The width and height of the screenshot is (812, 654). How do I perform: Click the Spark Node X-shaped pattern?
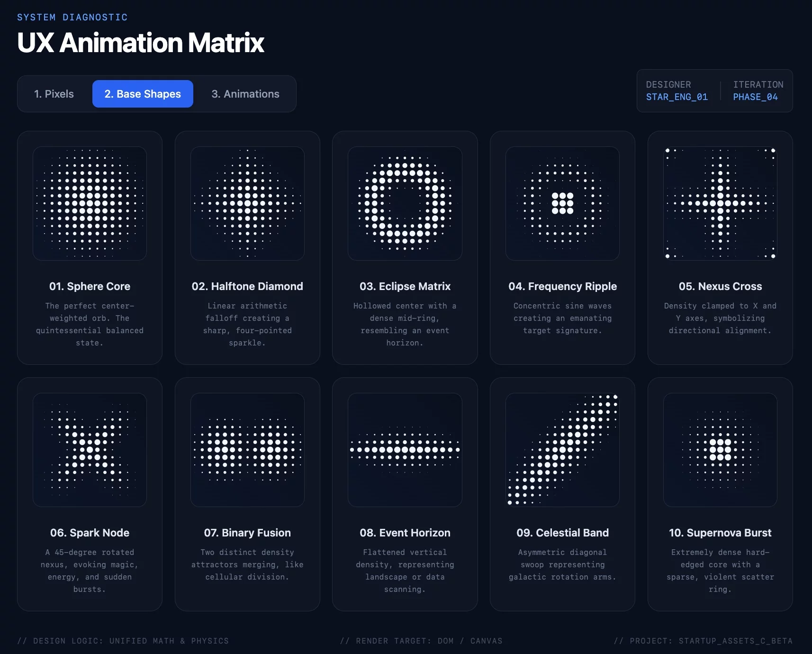90,450
